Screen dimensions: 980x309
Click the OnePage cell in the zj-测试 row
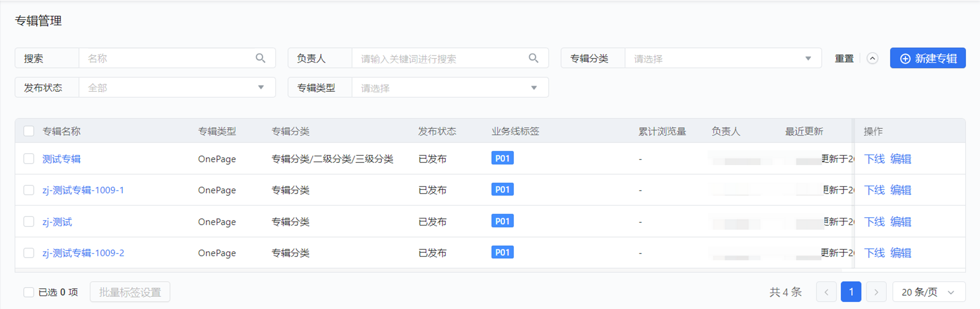pos(217,221)
